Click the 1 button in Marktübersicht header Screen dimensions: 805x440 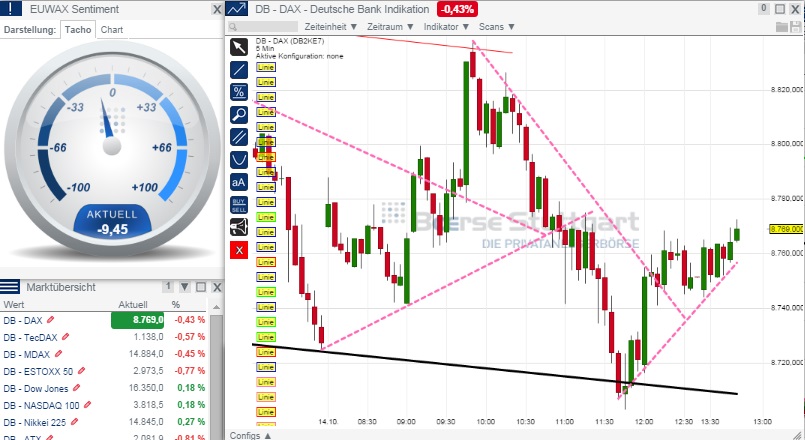point(168,286)
